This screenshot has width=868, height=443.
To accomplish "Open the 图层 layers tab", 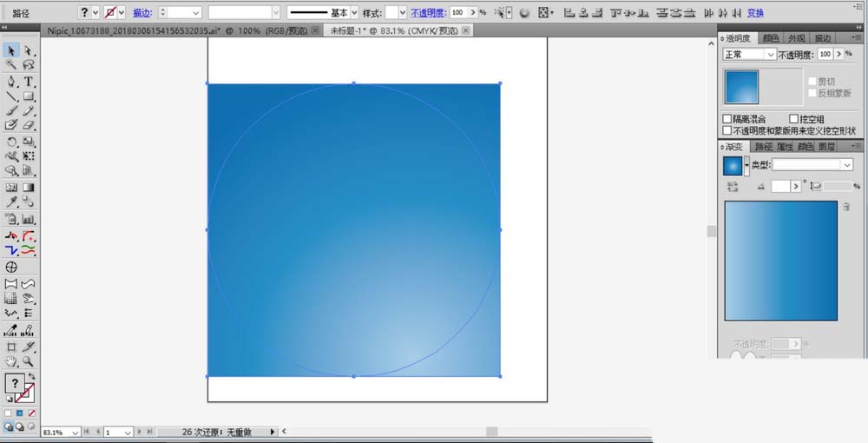I will pyautogui.click(x=826, y=147).
